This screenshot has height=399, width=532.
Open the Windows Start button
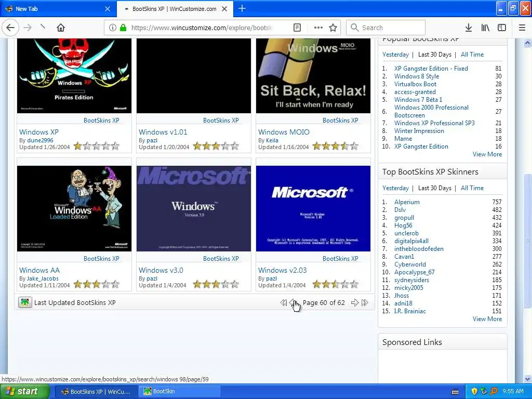tap(25, 391)
